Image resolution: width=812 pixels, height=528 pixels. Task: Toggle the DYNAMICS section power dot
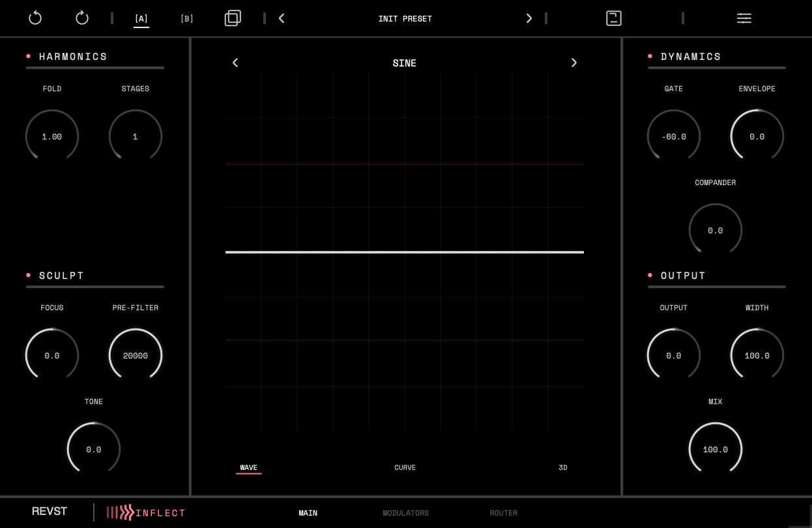point(650,56)
